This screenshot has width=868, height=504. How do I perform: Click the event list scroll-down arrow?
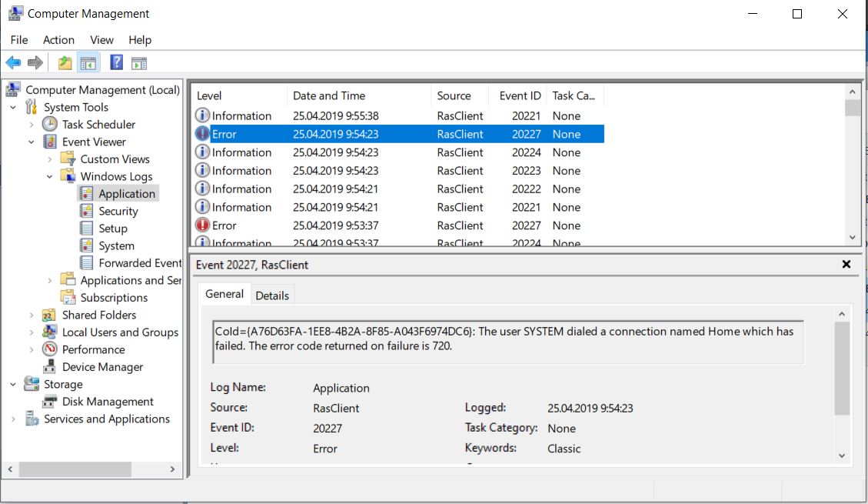click(x=853, y=237)
